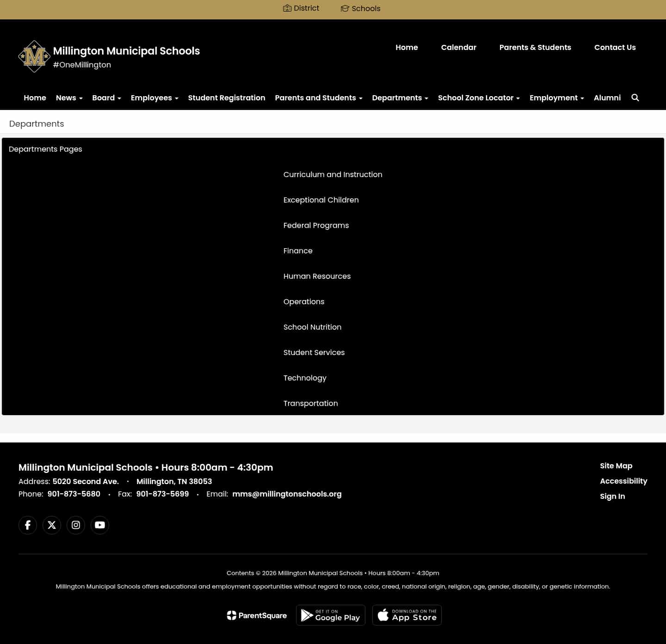
Task: Click the Departments page heading
Action: (x=37, y=123)
